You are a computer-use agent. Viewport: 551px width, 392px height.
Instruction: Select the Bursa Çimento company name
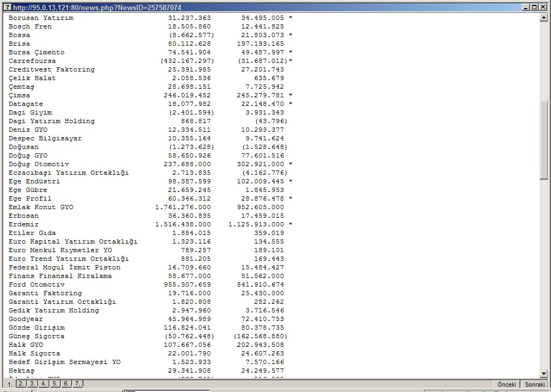point(37,52)
